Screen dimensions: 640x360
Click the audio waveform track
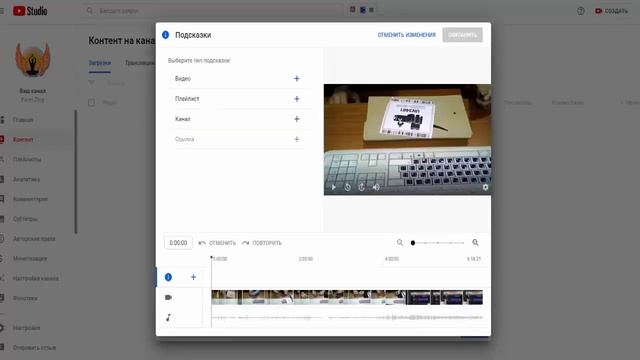coord(347,318)
